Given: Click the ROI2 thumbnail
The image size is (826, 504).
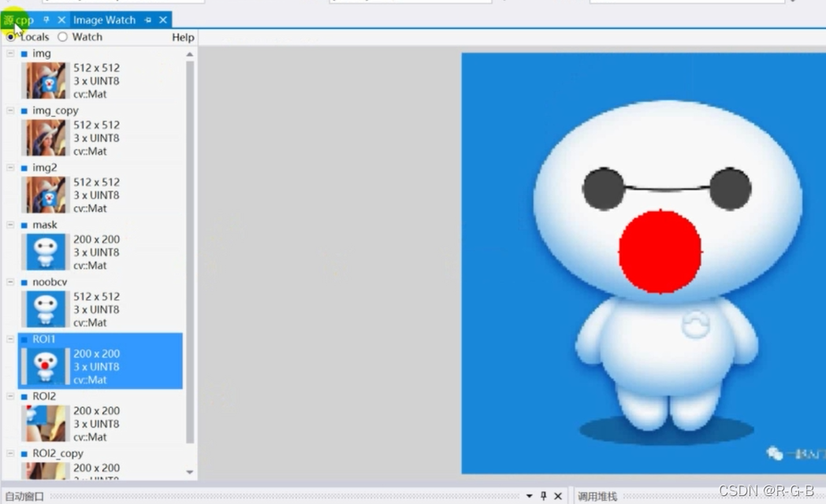Looking at the screenshot, I should click(x=45, y=424).
